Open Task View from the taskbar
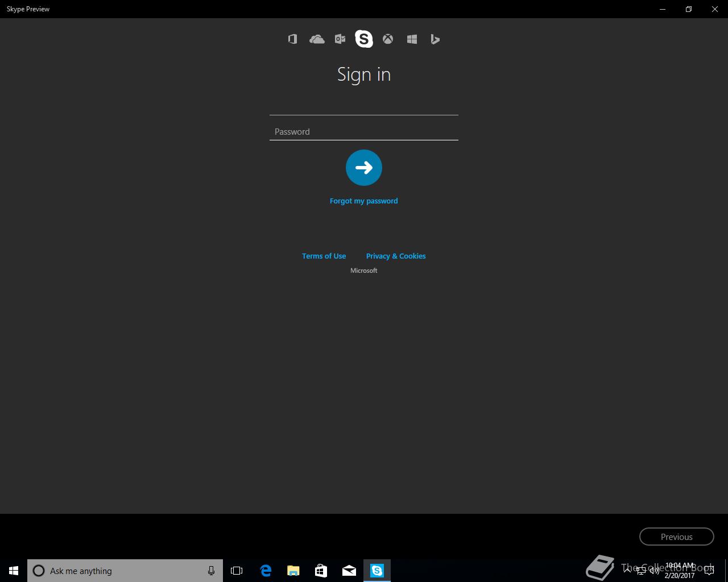728x582 pixels. (x=237, y=571)
